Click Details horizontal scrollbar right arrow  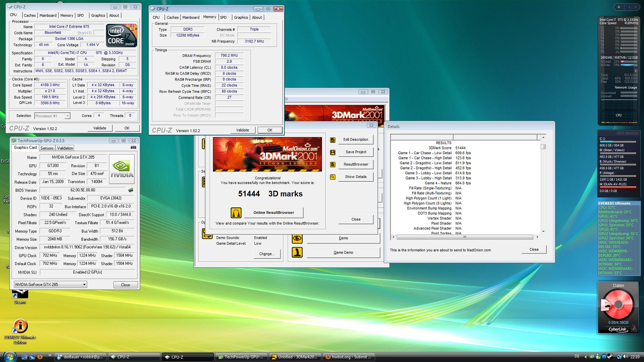[x=537, y=237]
